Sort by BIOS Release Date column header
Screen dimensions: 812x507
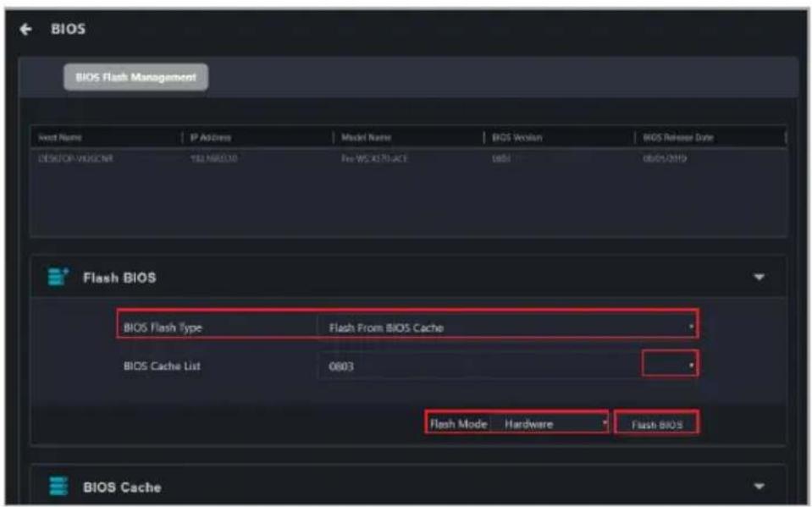pyautogui.click(x=678, y=138)
